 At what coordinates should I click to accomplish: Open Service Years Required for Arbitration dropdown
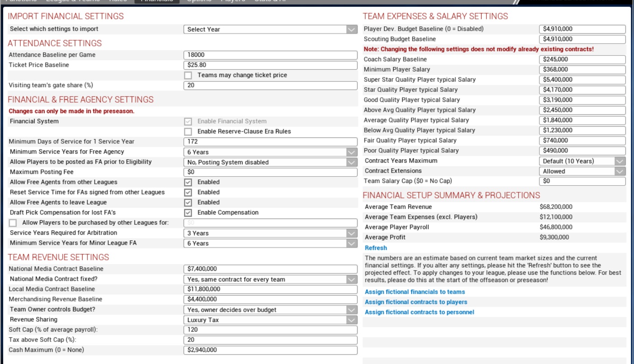[x=270, y=233]
